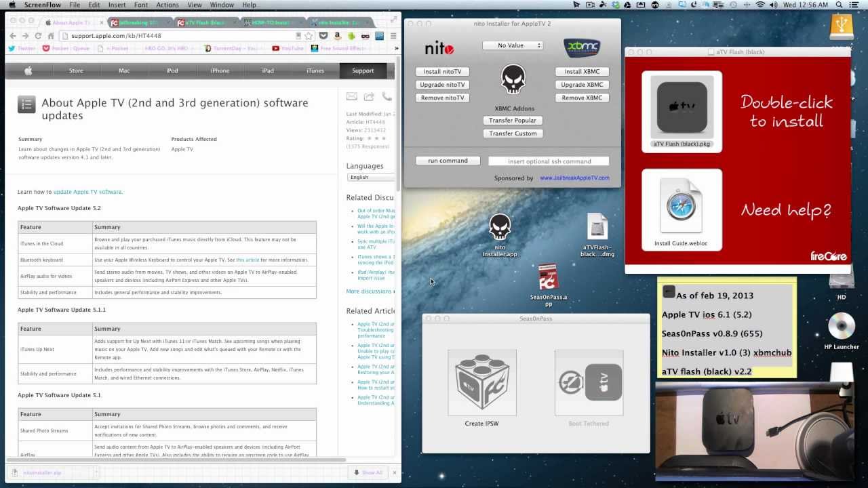Open the Wi-Fi status menu bar icon
Viewport: 868px width, 488px height.
(x=760, y=5)
